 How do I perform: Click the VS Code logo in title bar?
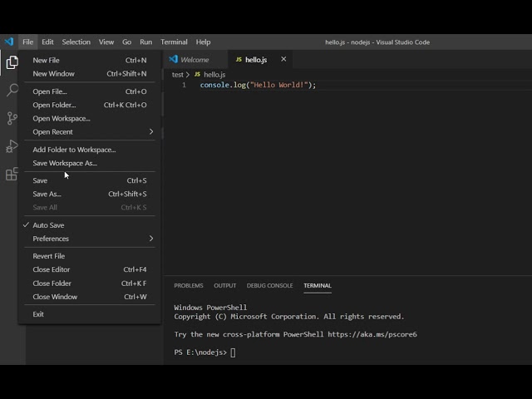(x=9, y=42)
